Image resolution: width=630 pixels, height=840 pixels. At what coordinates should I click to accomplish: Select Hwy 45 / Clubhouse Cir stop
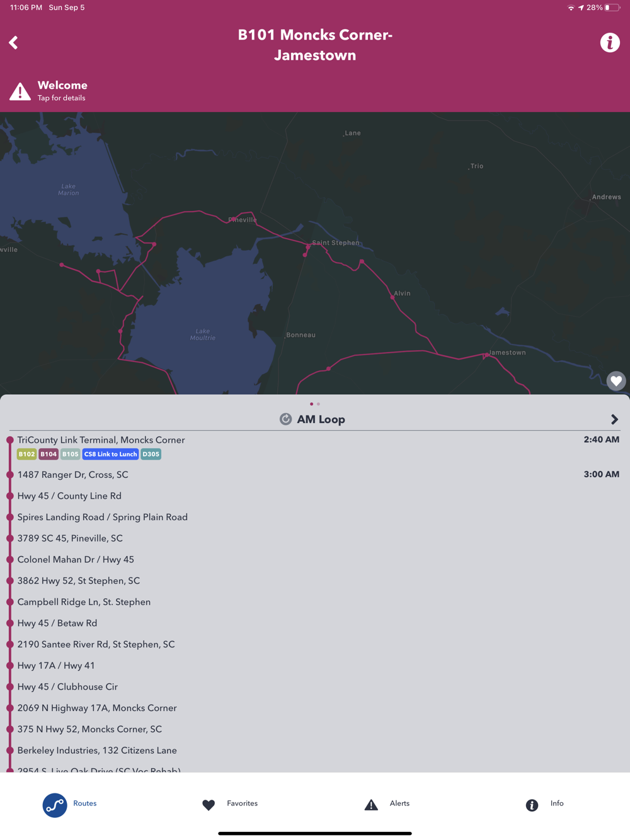(67, 687)
